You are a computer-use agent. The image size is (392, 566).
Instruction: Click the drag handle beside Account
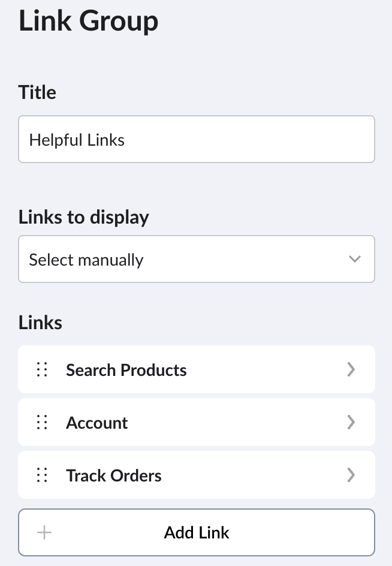(41, 422)
